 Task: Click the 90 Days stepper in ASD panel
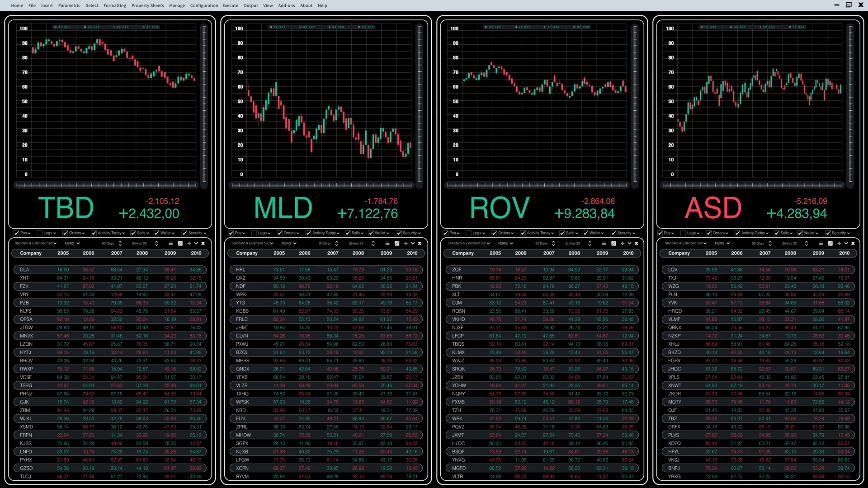coord(770,244)
